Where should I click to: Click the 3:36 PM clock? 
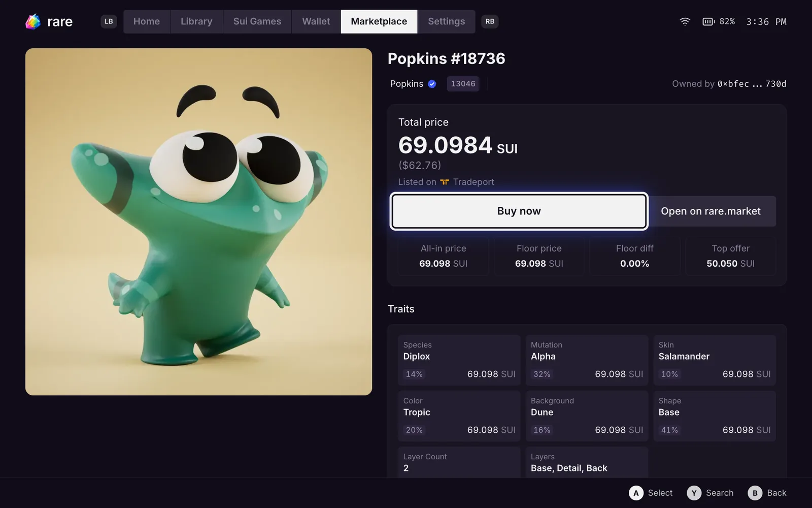766,21
